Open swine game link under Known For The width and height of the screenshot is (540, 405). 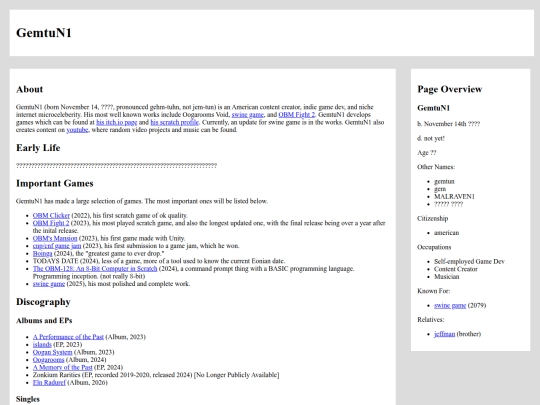tap(450, 305)
